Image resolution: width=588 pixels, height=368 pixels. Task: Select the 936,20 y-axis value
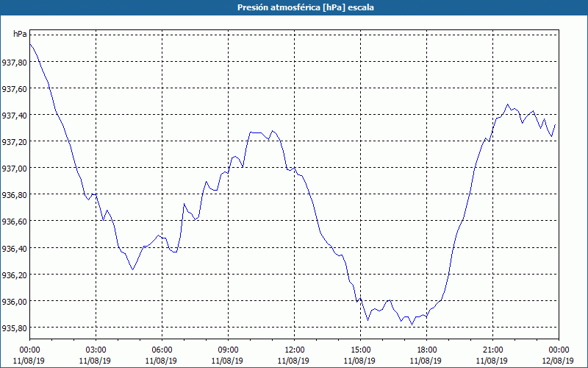point(15,275)
